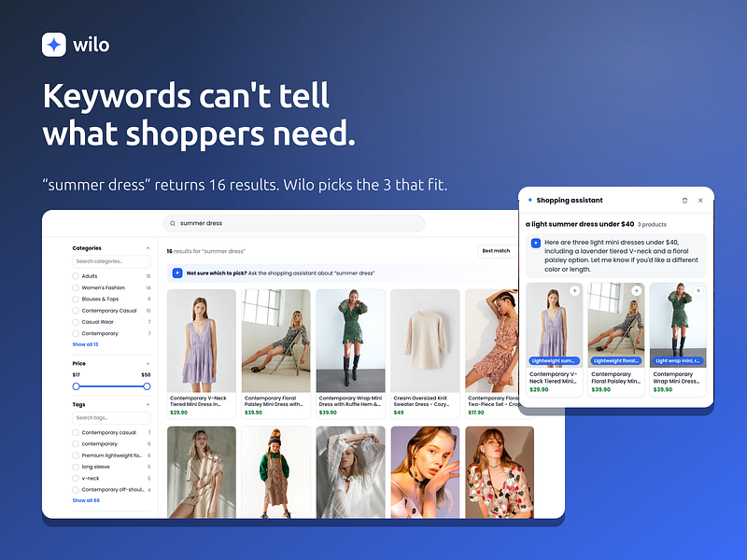The image size is (747, 560).
Task: Collapse the Categories filter section
Action: point(148,248)
